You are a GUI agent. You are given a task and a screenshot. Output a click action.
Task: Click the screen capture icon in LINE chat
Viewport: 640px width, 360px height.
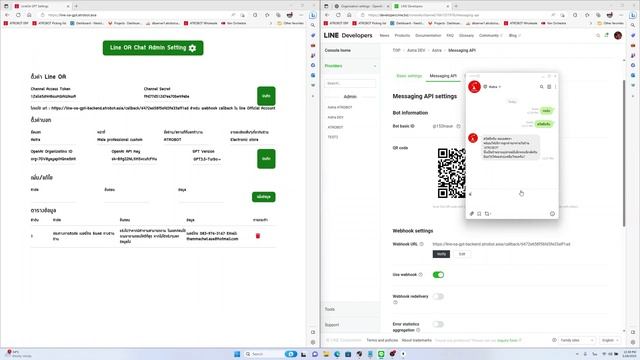pos(487,213)
